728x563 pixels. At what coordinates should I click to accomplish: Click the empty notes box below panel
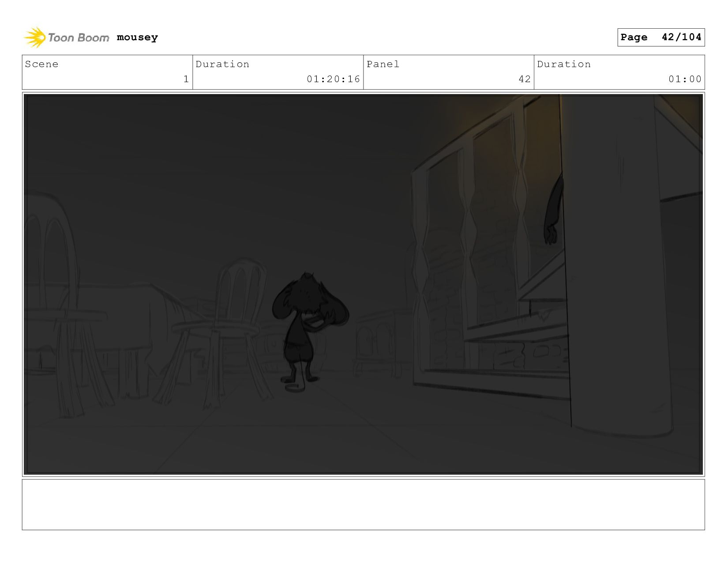tap(363, 505)
